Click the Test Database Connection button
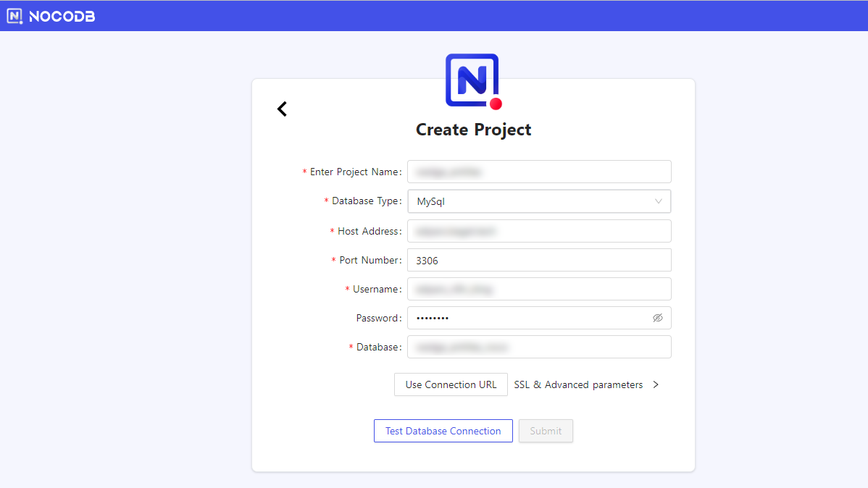The width and height of the screenshot is (868, 488). pyautogui.click(x=443, y=430)
